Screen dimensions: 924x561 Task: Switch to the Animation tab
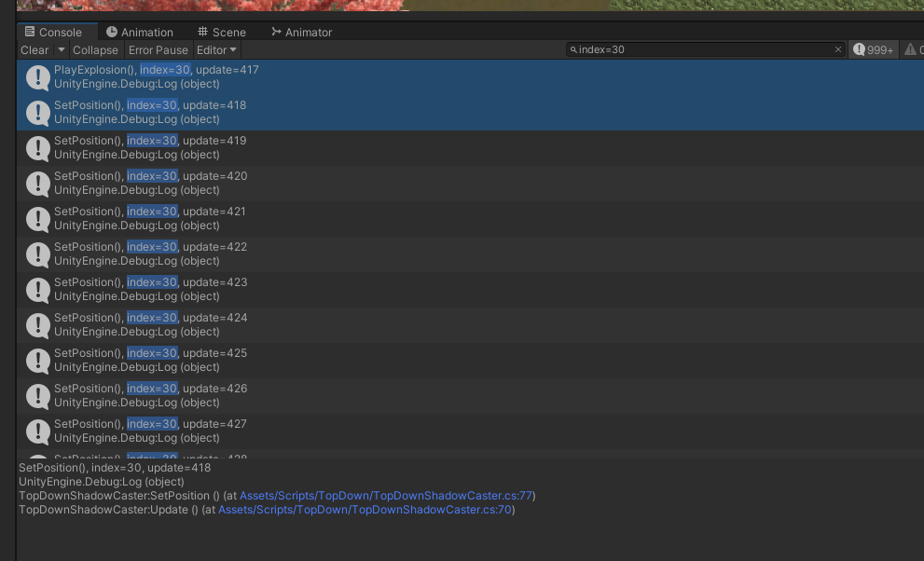click(140, 33)
